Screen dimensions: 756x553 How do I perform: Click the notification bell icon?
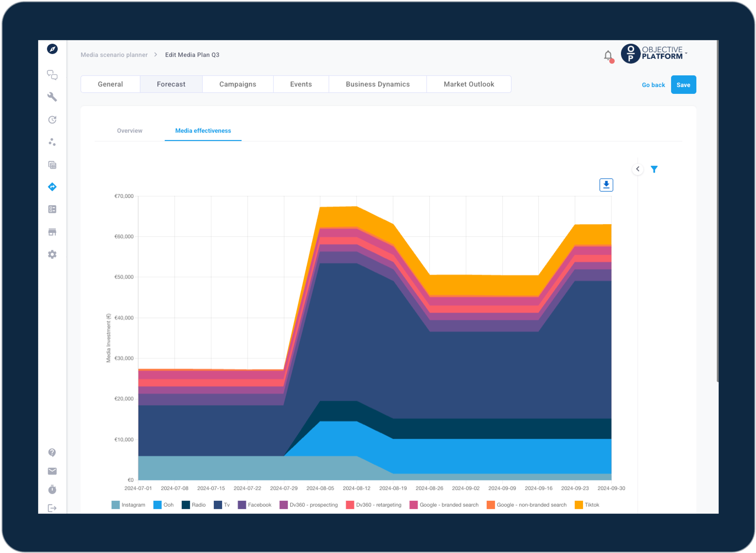pos(608,56)
